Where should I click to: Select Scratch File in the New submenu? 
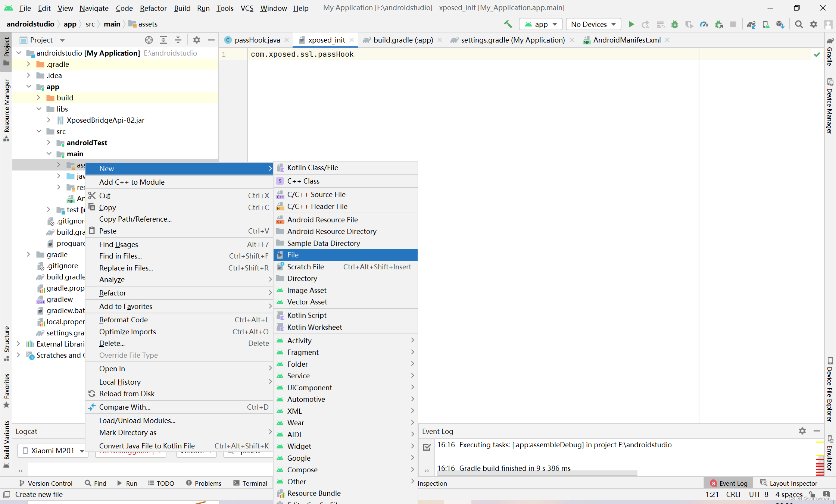346,267
